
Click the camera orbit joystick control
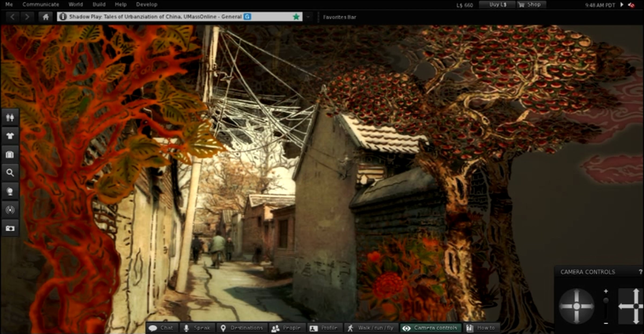576,306
